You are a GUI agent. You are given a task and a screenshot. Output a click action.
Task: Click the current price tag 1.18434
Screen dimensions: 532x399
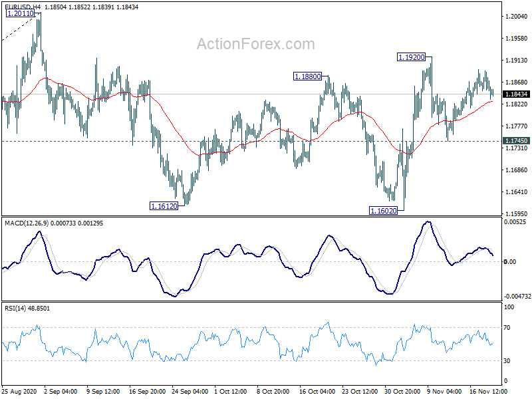click(x=516, y=94)
